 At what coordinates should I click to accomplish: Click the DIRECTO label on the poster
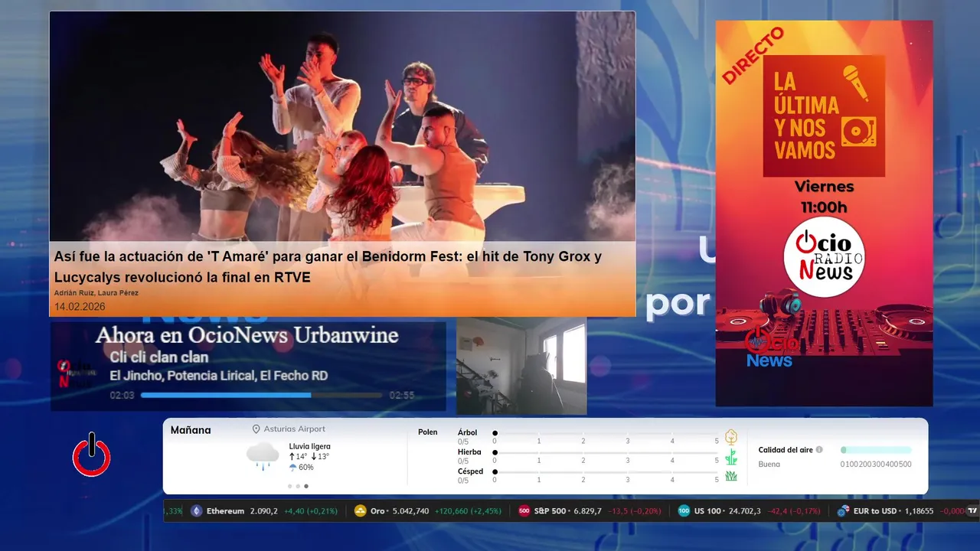tap(753, 55)
